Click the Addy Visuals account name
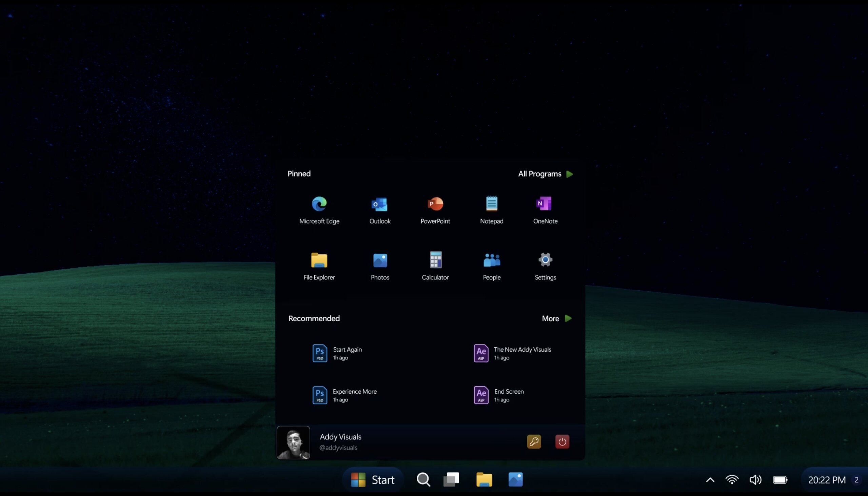This screenshot has height=496, width=868. click(340, 437)
